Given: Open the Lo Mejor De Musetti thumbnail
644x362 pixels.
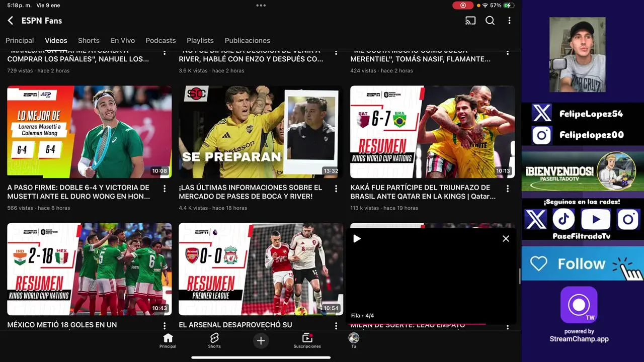Looking at the screenshot, I should point(89,132).
